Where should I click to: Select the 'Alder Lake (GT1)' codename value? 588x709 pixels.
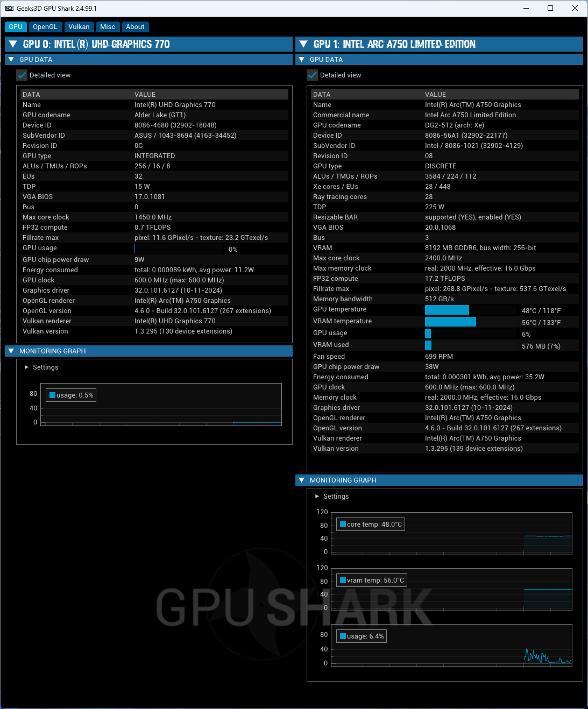click(x=160, y=115)
